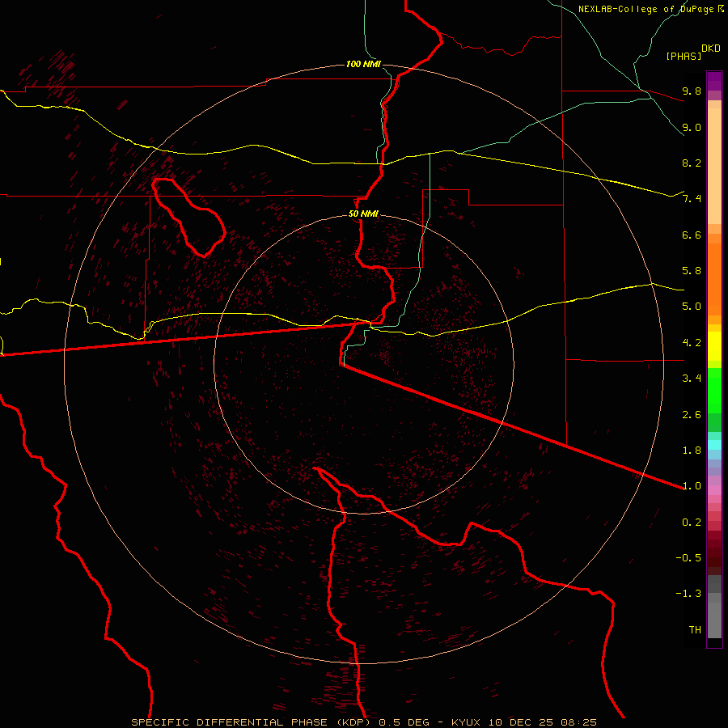Click the NEXLAB-College of DuPage watermark text

point(650,9)
